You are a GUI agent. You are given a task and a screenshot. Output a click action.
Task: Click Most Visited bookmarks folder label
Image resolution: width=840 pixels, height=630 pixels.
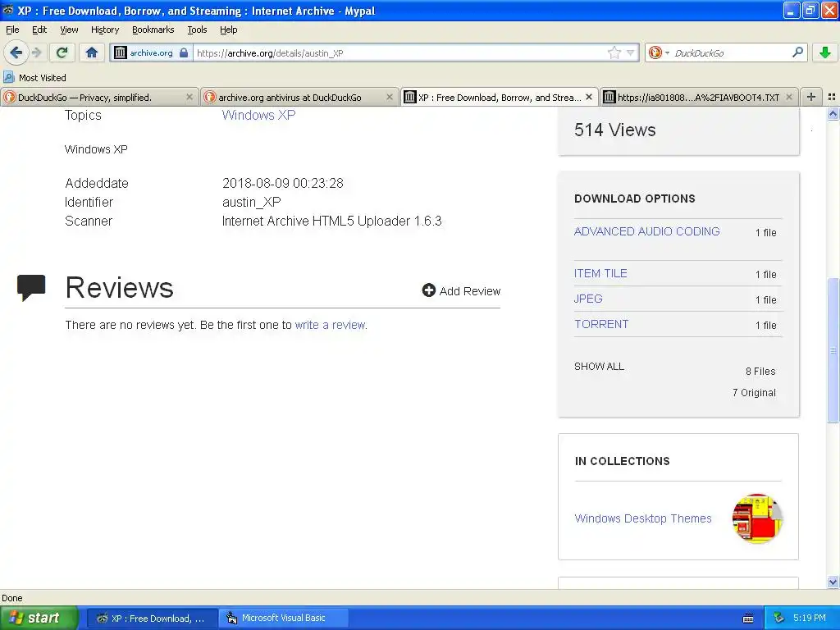[43, 78]
